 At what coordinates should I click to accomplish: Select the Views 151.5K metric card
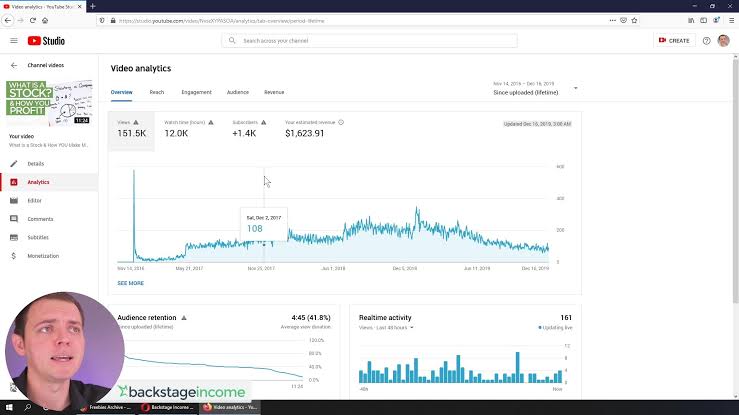131,131
